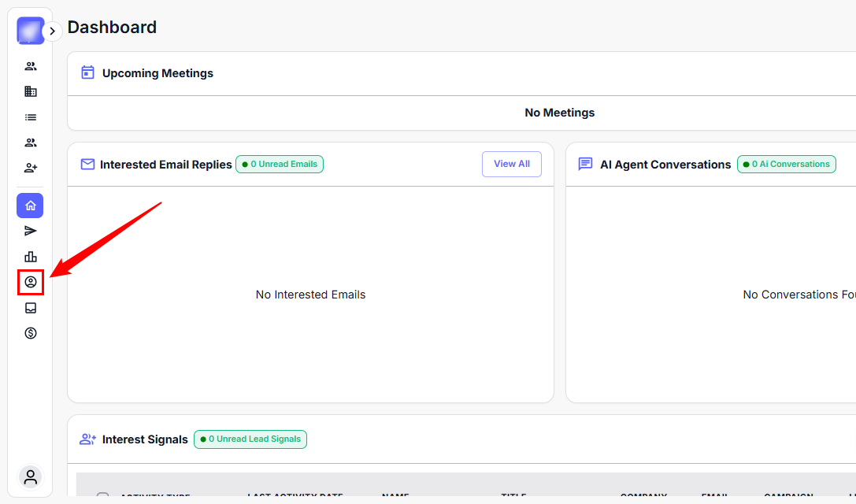The height and width of the screenshot is (504, 856).
Task: Click the red-highlighted account circle icon
Action: (31, 282)
